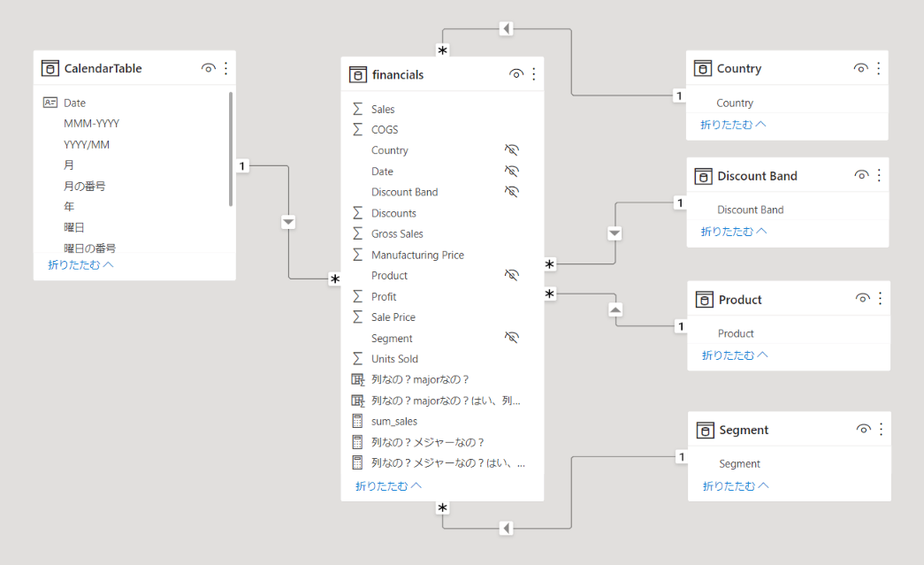Click the Discount Band table header icon
924x565 pixels.
tap(704, 176)
